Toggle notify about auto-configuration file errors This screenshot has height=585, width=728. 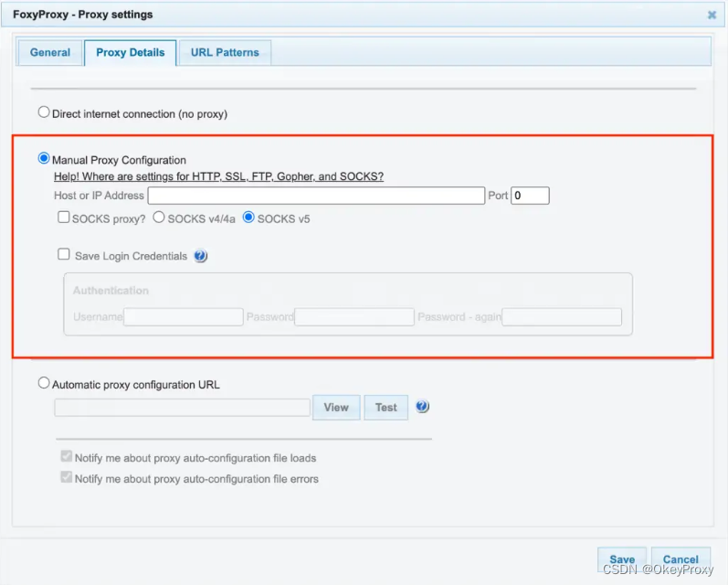(67, 477)
